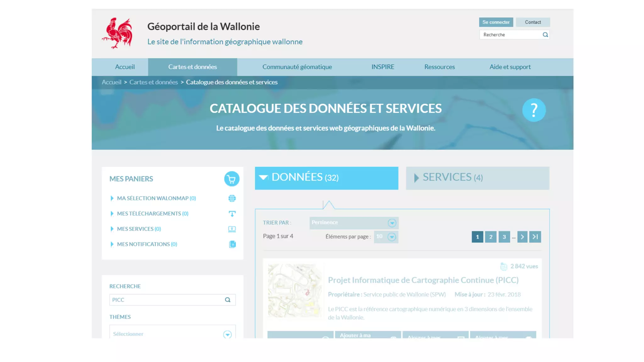Click the monitor icon beside Mes Services

tap(232, 229)
